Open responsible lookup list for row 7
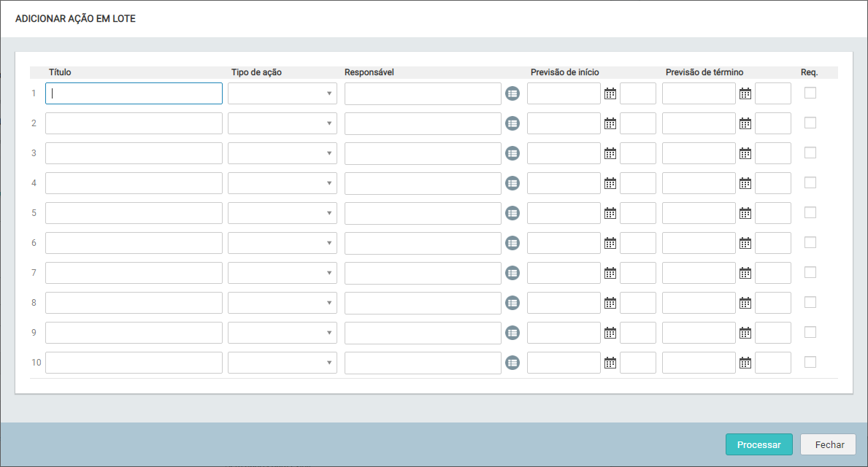The height and width of the screenshot is (467, 868). pyautogui.click(x=512, y=274)
